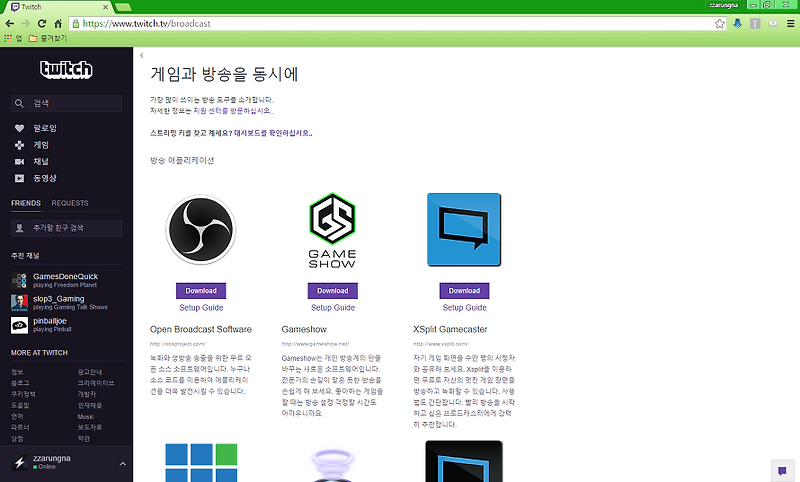Bookmark page with star icon
The image size is (800, 482).
click(x=719, y=23)
